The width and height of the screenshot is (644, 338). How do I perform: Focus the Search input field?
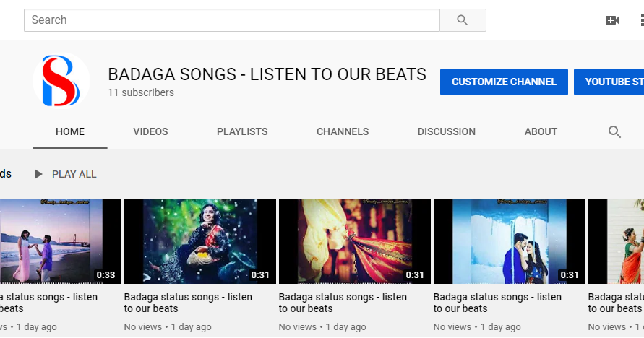click(232, 20)
